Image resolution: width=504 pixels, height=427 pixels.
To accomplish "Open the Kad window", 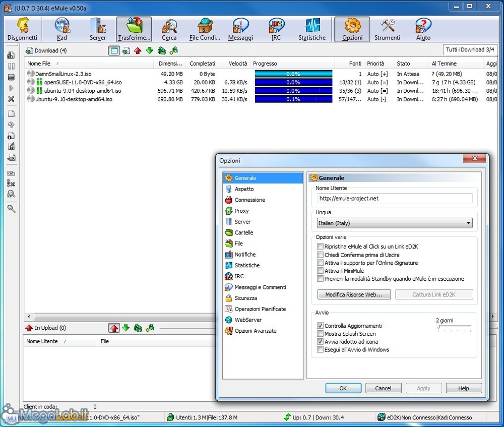I will 62,29.
